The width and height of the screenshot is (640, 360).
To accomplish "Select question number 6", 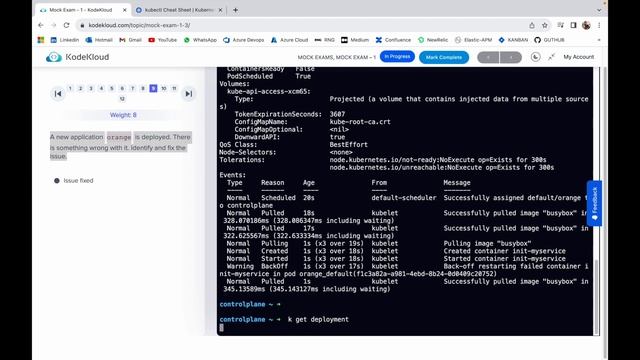I will [122, 88].
